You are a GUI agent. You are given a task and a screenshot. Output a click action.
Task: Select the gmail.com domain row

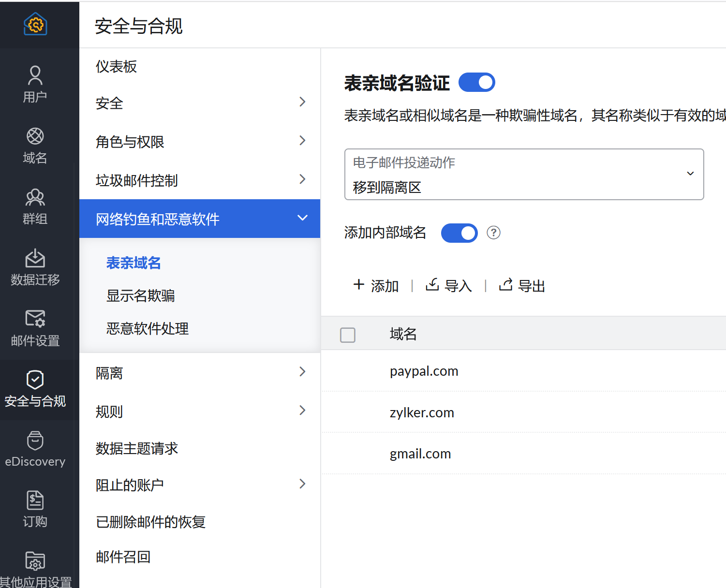click(524, 454)
